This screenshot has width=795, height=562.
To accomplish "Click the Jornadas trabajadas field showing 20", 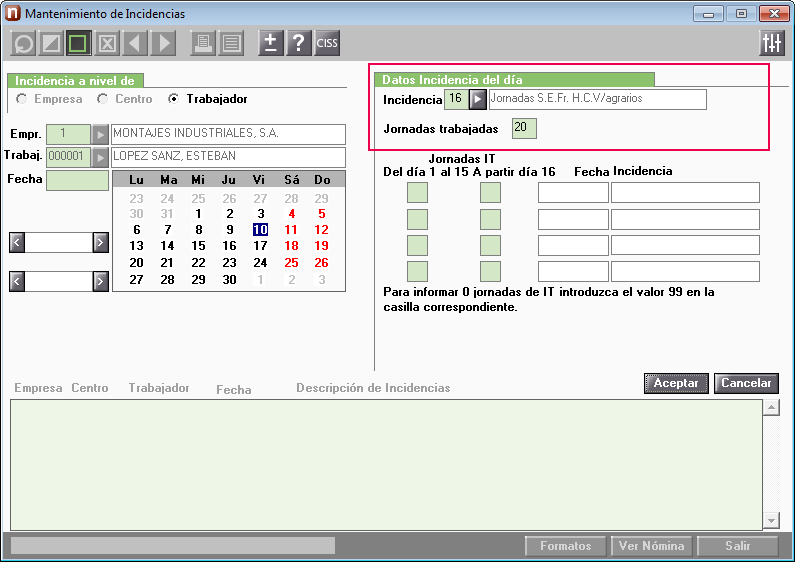I will click(524, 128).
